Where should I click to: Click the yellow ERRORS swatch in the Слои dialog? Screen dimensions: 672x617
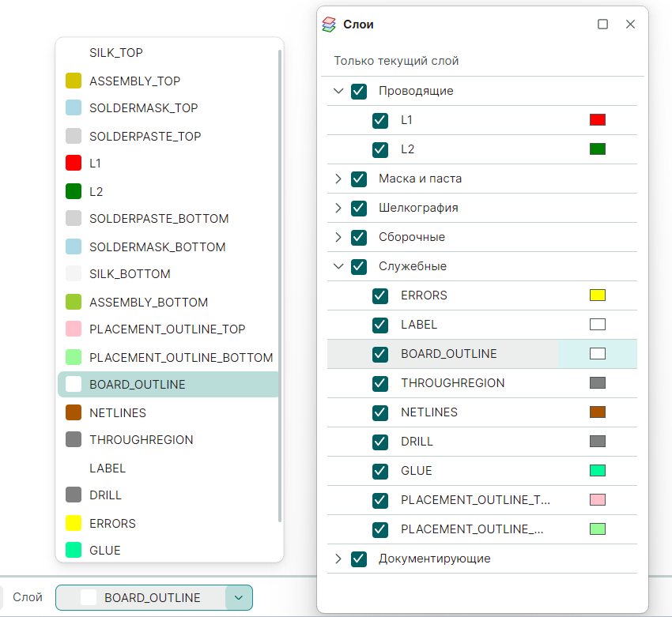coord(598,295)
